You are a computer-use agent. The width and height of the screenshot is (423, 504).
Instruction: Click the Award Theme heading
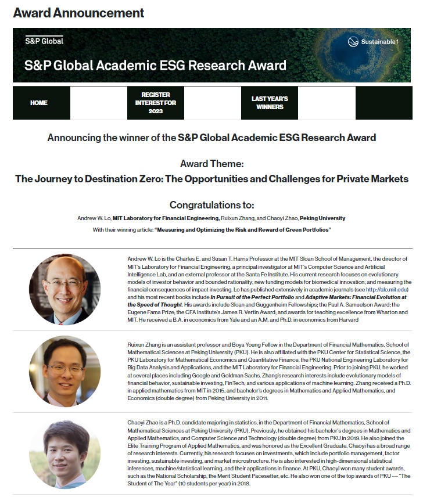coord(212,164)
